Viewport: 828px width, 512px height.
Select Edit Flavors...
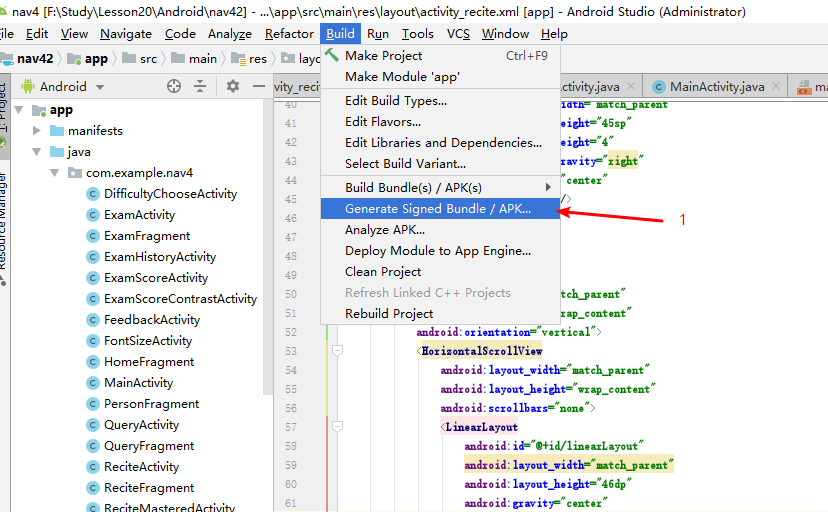click(440, 121)
